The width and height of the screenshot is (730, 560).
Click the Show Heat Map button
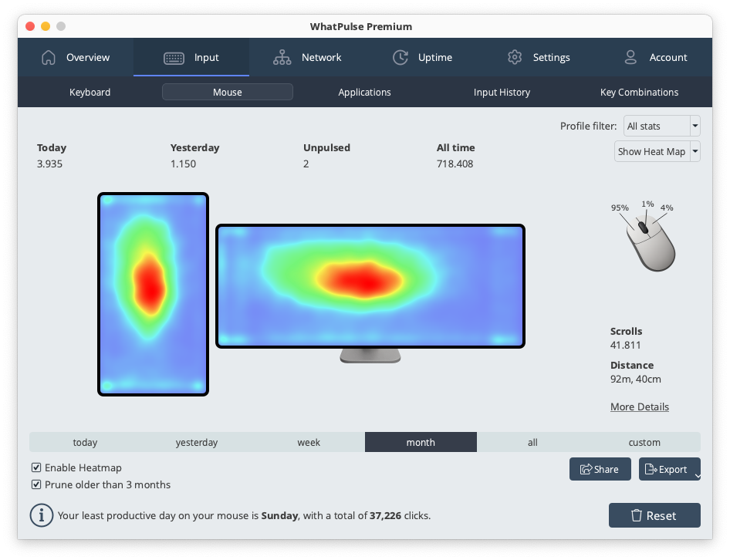(651, 151)
